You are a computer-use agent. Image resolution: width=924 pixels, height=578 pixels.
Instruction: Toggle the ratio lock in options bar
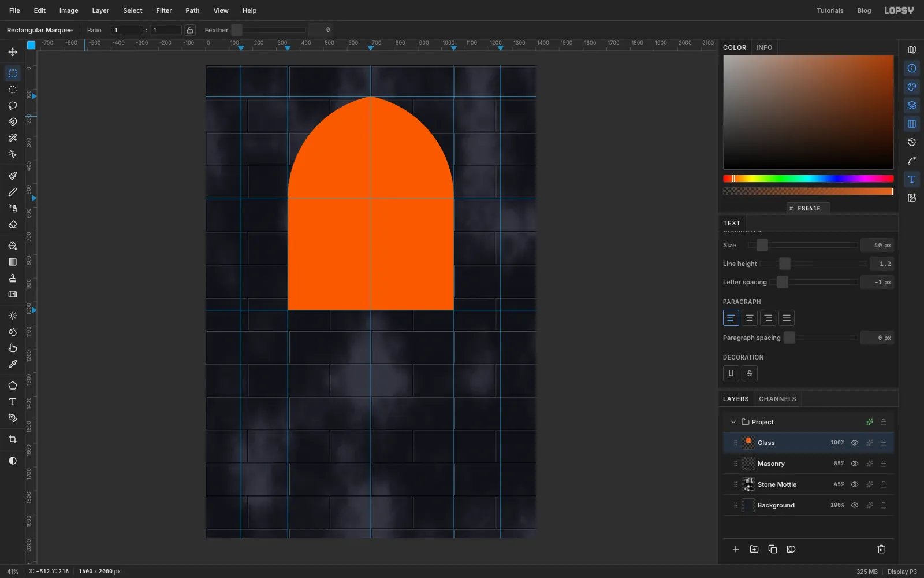pos(190,30)
